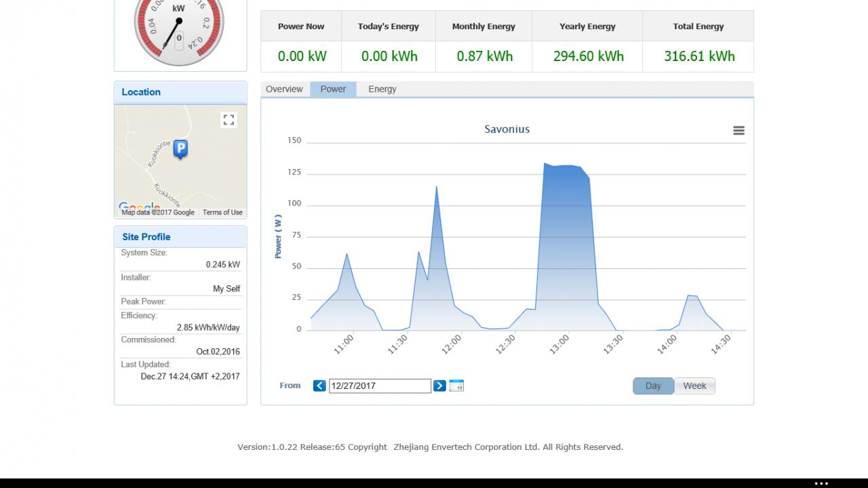Click the Total Energy column header
This screenshot has width=868, height=488.
tap(698, 26)
